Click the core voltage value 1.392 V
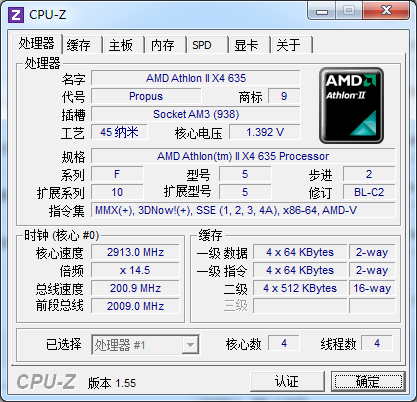The width and height of the screenshot is (417, 402). pyautogui.click(x=265, y=132)
